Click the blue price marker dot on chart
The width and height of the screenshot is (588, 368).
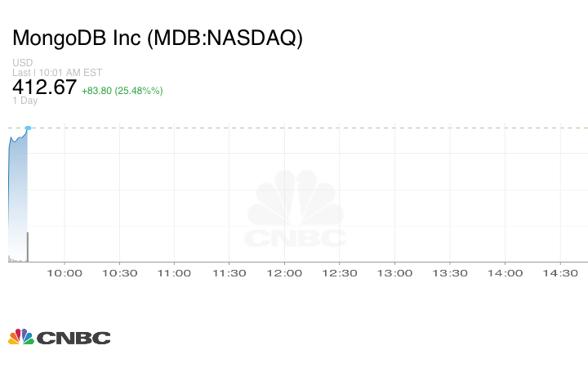pyautogui.click(x=28, y=128)
